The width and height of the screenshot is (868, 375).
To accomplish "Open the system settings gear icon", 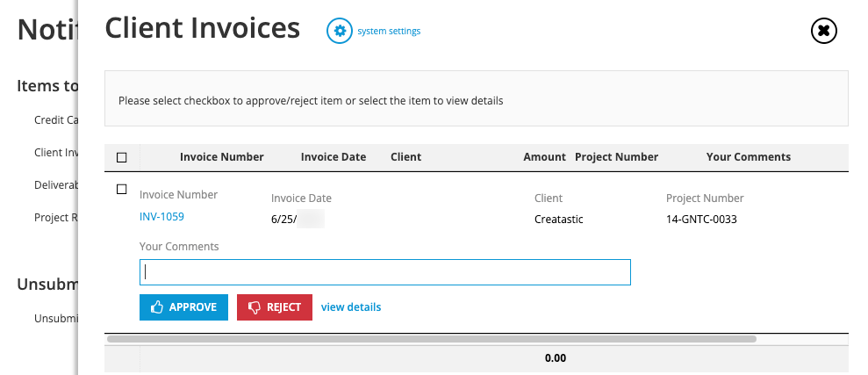I will click(340, 31).
